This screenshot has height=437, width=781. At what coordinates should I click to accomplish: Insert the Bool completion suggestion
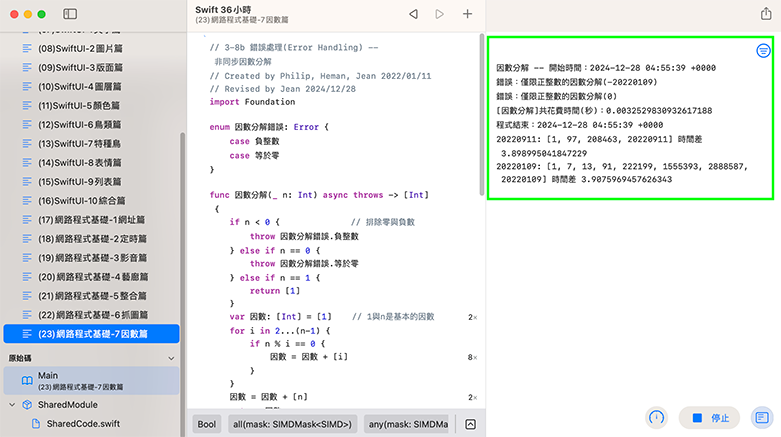(206, 424)
